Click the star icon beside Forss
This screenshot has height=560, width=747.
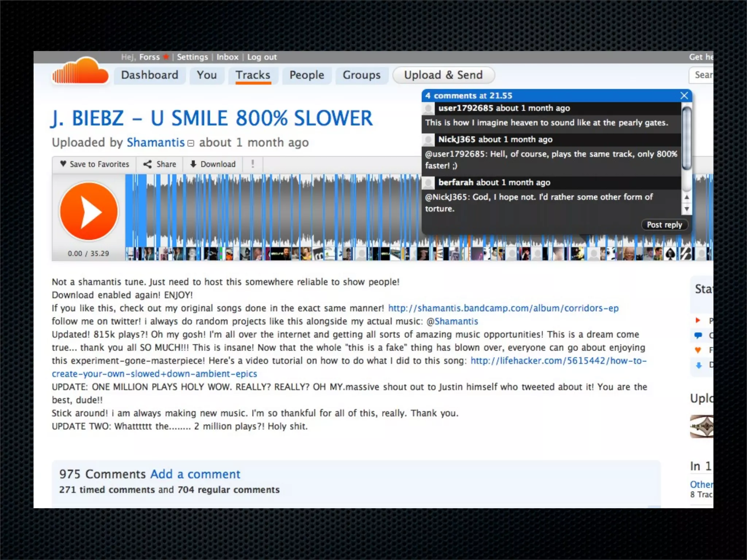tap(166, 57)
